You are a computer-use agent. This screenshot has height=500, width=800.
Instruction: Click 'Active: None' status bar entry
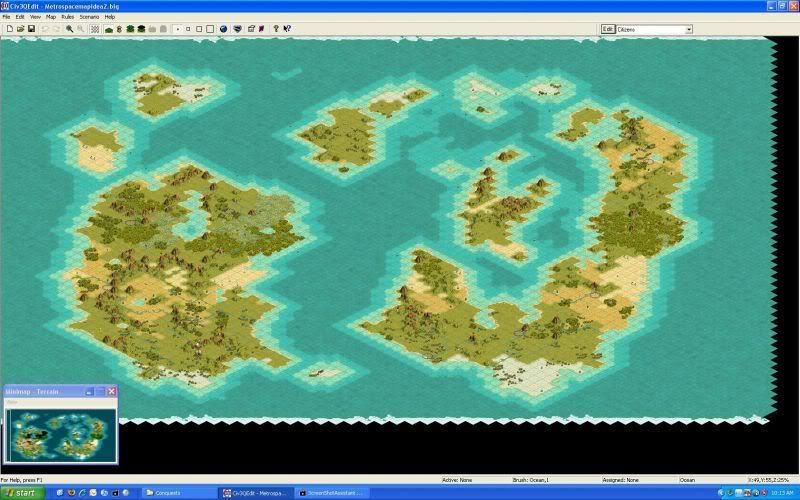(x=457, y=480)
